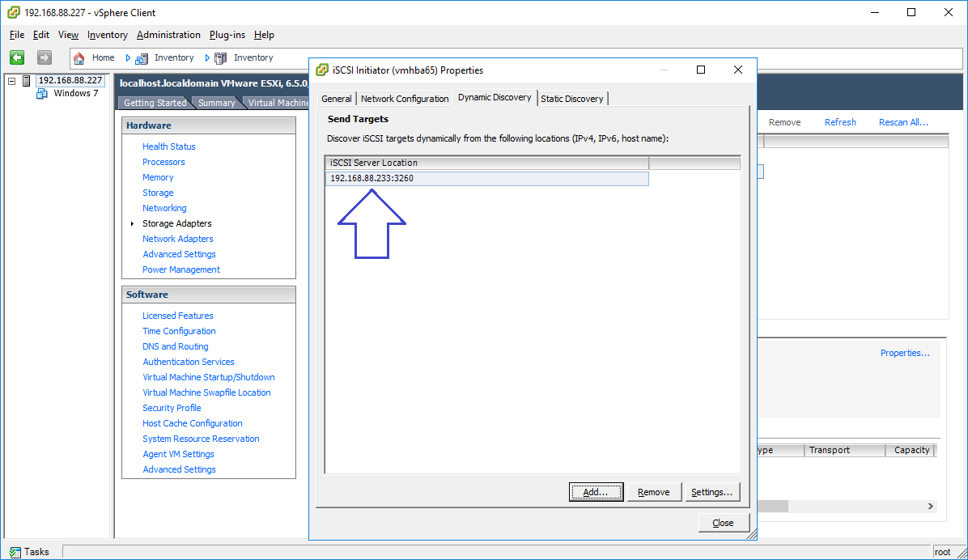Click the Refresh link

[x=840, y=122]
